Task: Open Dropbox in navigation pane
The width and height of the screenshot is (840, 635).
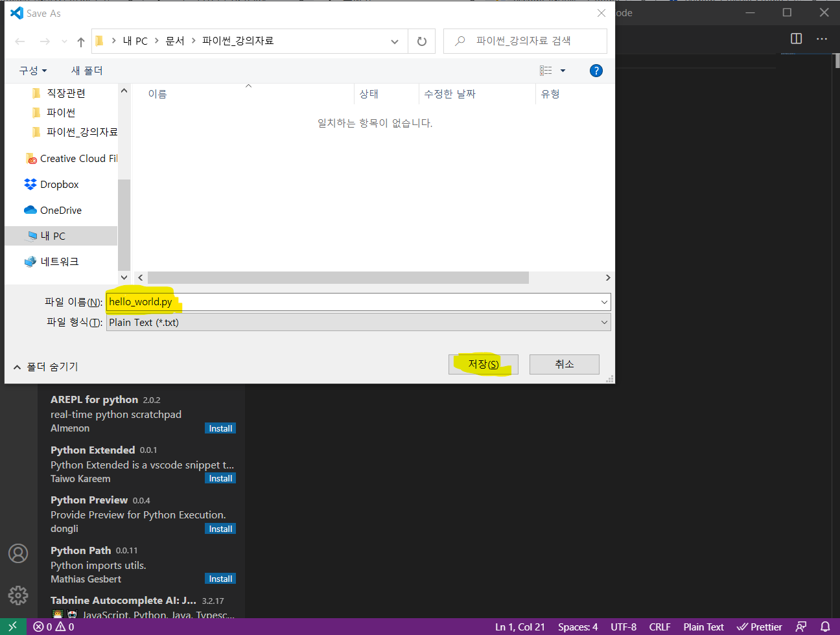Action: pyautogui.click(x=51, y=185)
